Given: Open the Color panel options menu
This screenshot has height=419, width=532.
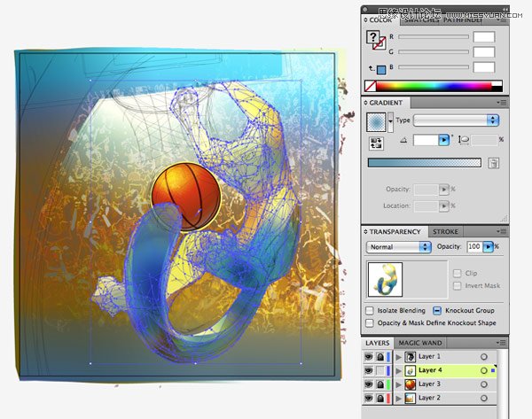Looking at the screenshot, I should [502, 20].
